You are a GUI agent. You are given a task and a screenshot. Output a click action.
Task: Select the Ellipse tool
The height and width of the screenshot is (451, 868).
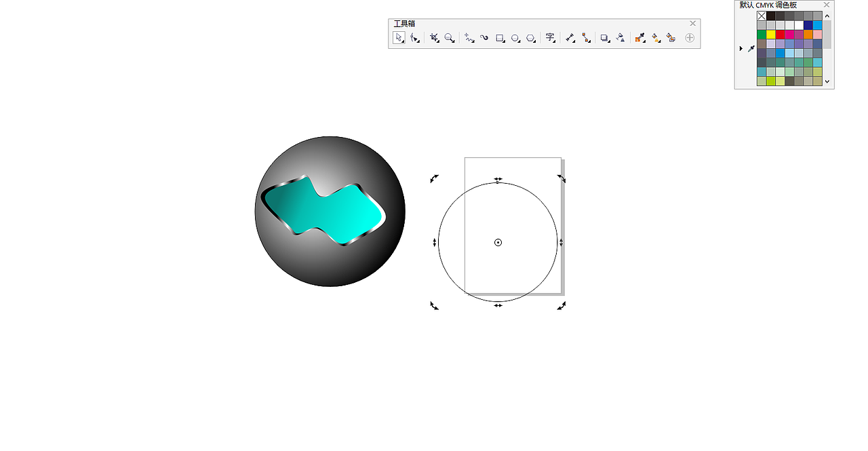pyautogui.click(x=515, y=38)
